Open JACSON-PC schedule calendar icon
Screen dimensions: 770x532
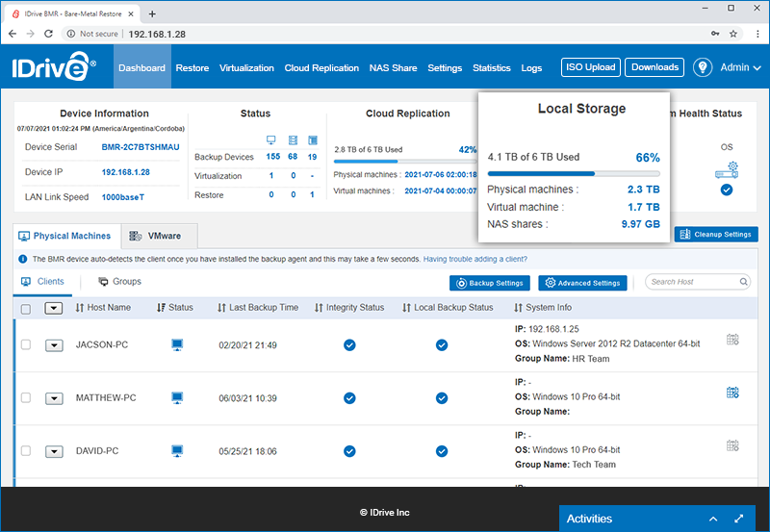732,340
